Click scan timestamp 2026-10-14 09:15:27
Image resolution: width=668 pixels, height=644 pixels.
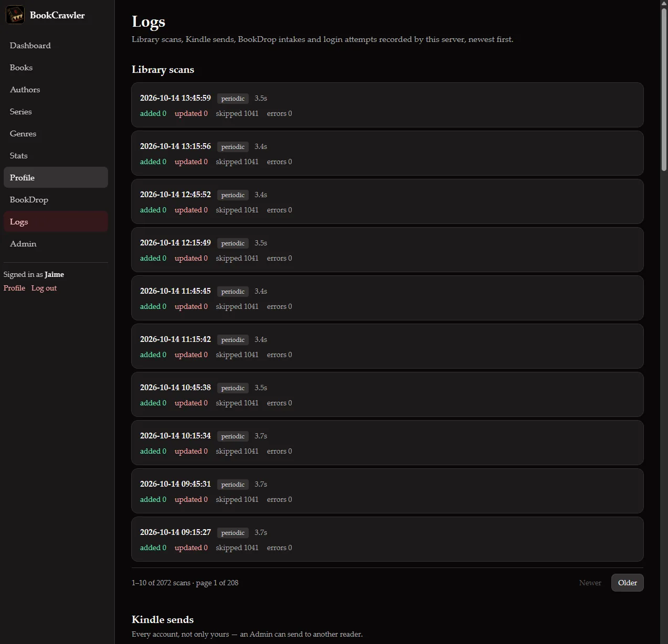[175, 532]
